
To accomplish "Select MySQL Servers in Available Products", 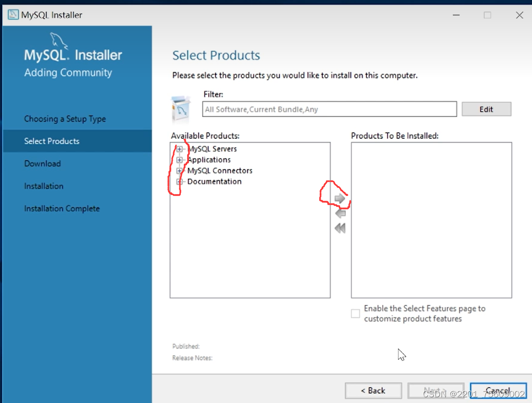I will point(212,149).
